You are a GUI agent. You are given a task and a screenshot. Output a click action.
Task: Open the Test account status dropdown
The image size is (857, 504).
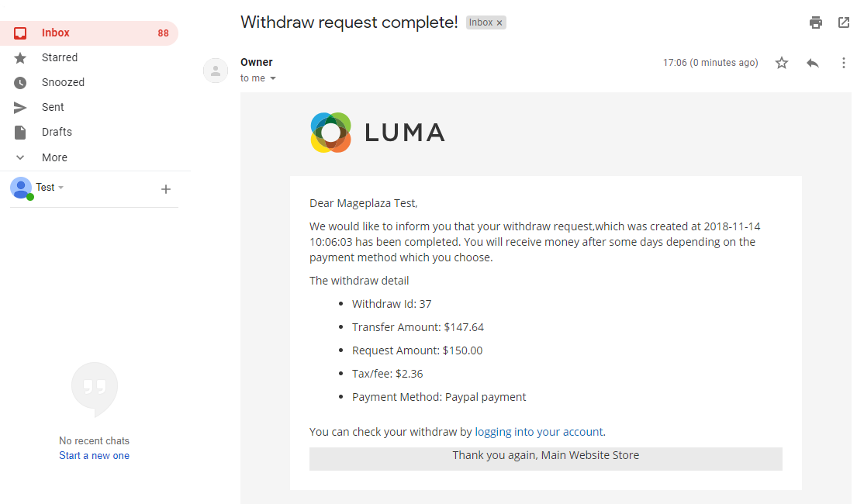[x=61, y=188]
